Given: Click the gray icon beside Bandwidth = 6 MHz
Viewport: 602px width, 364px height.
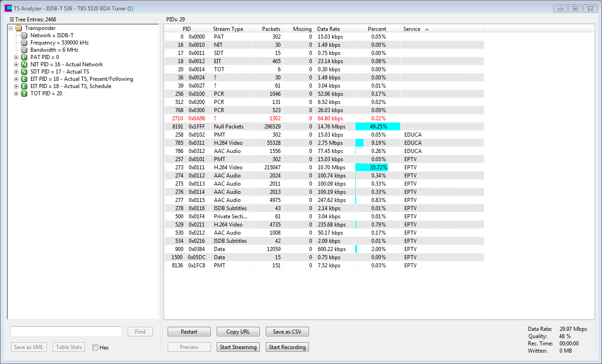Looking at the screenshot, I should (x=24, y=50).
